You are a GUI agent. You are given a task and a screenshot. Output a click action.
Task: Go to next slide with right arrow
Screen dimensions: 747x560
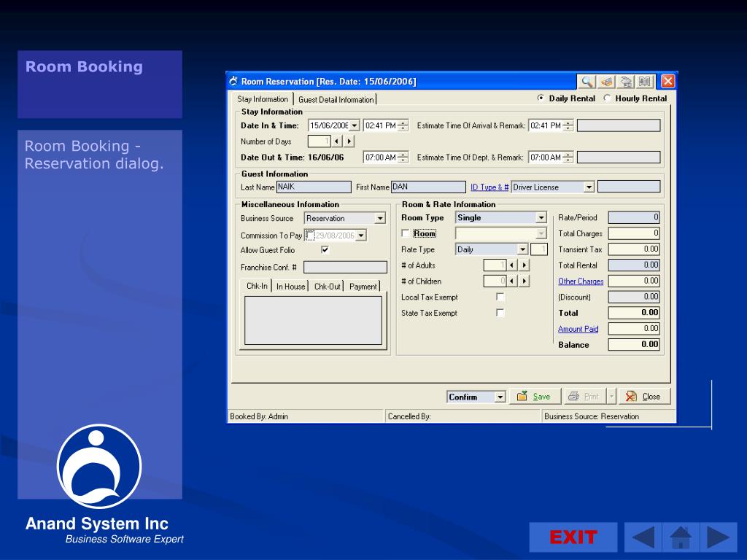(719, 537)
